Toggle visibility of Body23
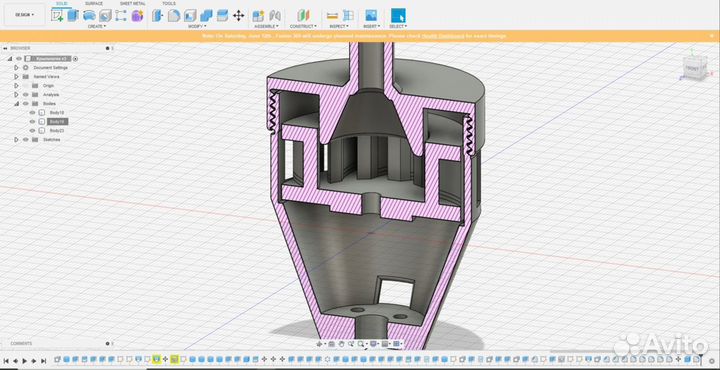Viewport: 720px width, 370px height. (32, 130)
